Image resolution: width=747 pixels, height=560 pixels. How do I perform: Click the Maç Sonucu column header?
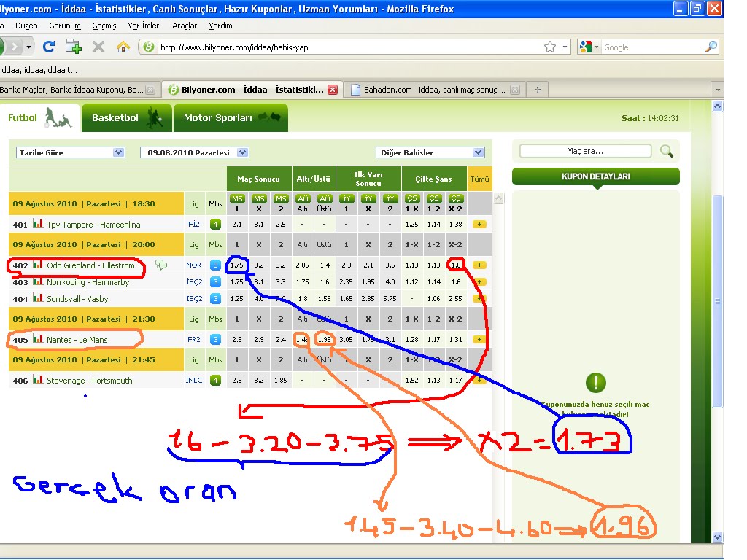point(259,179)
